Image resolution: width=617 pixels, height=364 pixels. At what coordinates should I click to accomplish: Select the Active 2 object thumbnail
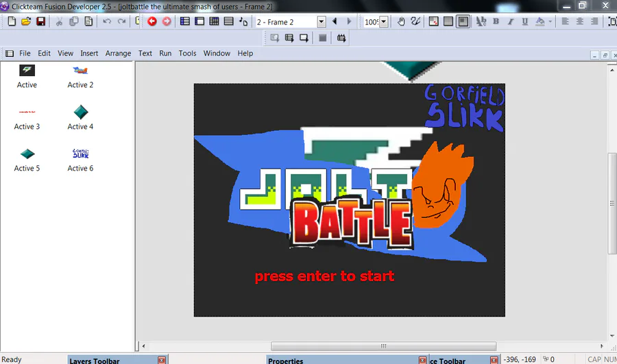coord(80,71)
